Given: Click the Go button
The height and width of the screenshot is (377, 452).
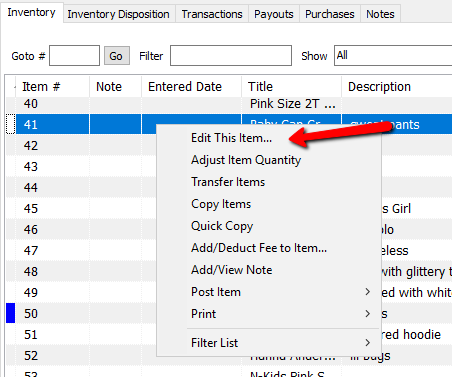Looking at the screenshot, I should [116, 56].
